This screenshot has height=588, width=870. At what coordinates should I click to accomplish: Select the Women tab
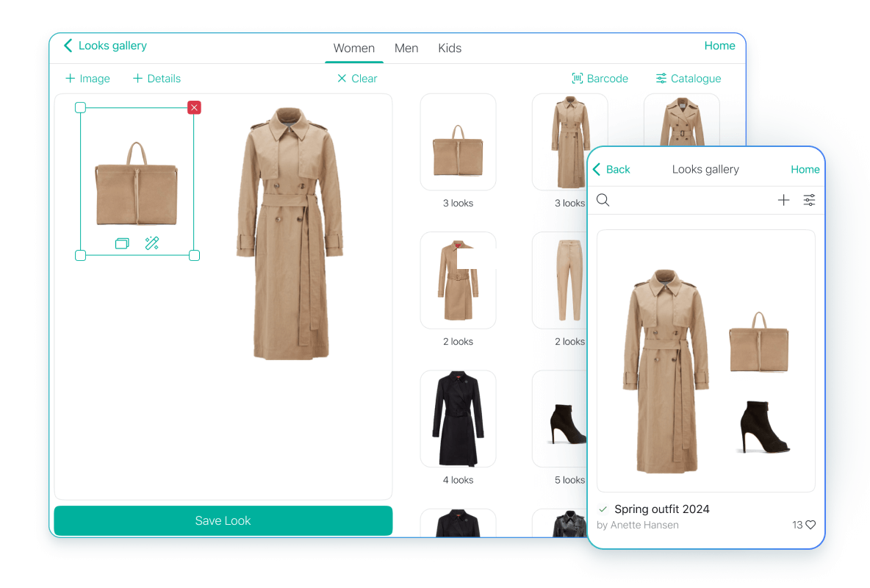click(354, 49)
